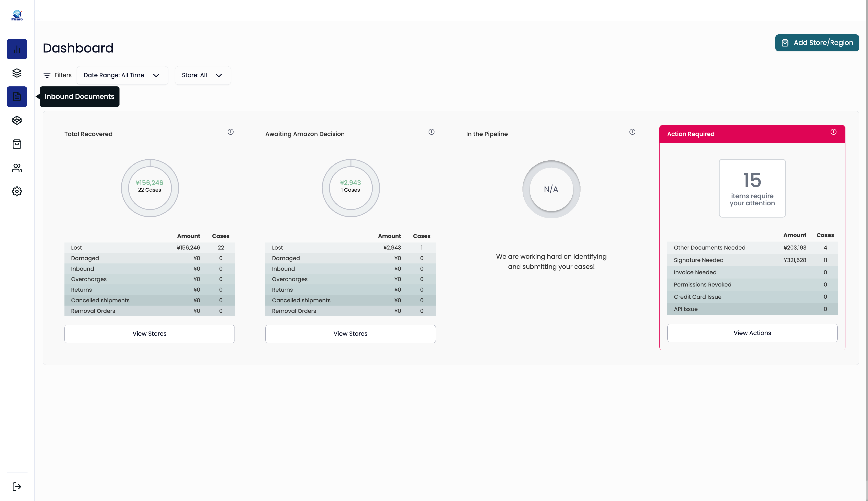Open the Date Range: All Time dropdown
Viewport: 868px width, 501px height.
[122, 75]
